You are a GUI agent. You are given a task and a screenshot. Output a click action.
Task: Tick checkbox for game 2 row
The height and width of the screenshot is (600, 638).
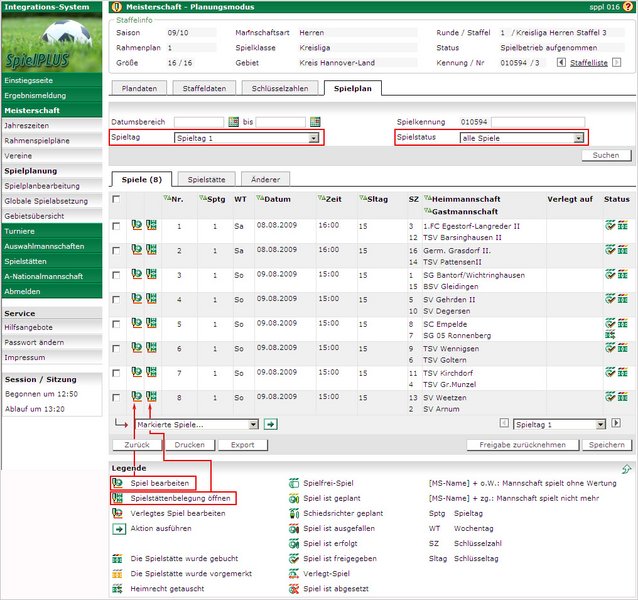click(x=117, y=251)
